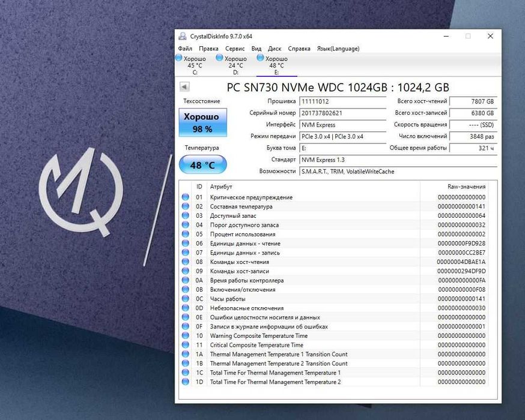The height and width of the screenshot is (420, 525).
Task: Click the ID column header
Action: (199, 187)
